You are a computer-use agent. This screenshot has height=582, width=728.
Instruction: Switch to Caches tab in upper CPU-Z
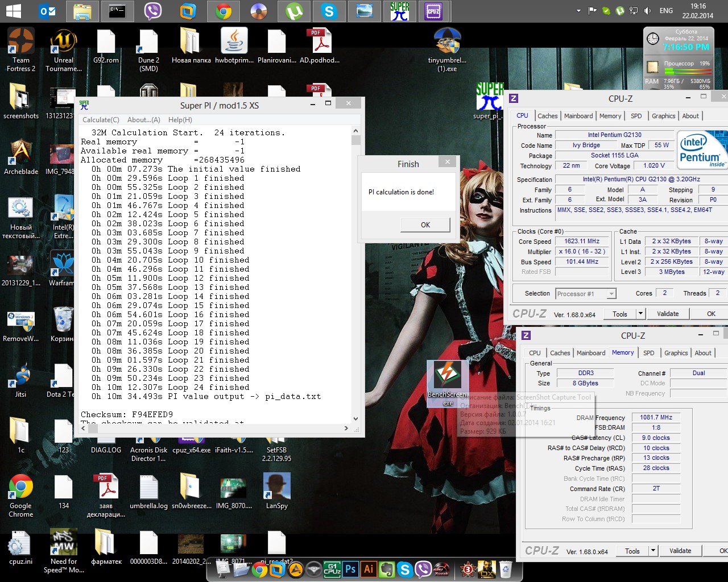pyautogui.click(x=547, y=116)
